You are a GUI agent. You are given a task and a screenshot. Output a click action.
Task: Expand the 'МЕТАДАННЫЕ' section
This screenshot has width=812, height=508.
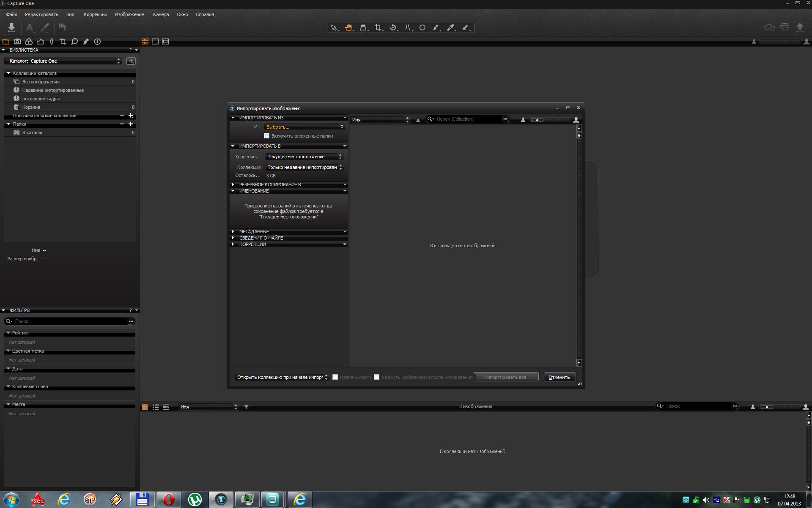tap(233, 232)
